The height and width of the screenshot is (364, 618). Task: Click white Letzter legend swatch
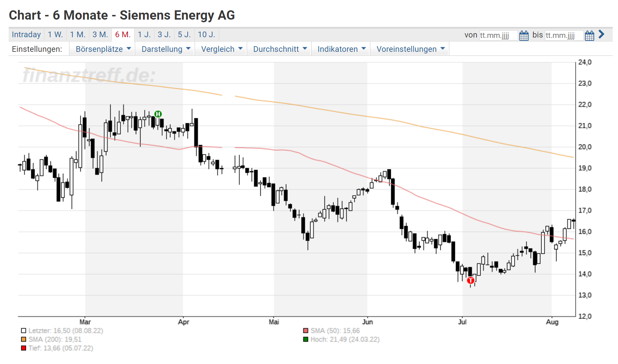click(x=24, y=330)
